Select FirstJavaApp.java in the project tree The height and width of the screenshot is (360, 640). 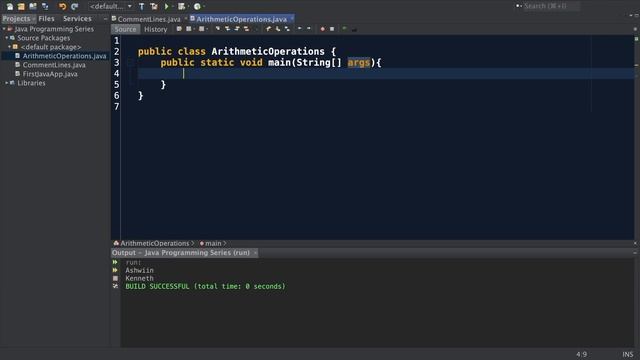click(50, 74)
